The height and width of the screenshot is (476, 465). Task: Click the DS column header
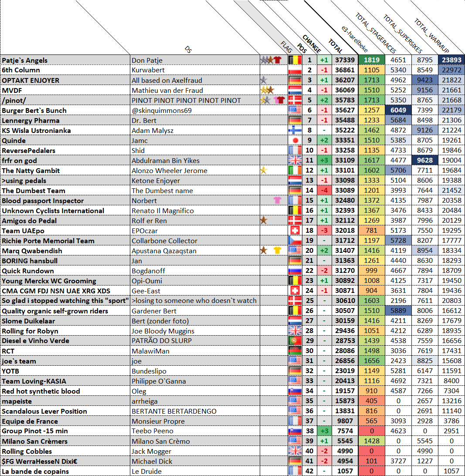188,50
